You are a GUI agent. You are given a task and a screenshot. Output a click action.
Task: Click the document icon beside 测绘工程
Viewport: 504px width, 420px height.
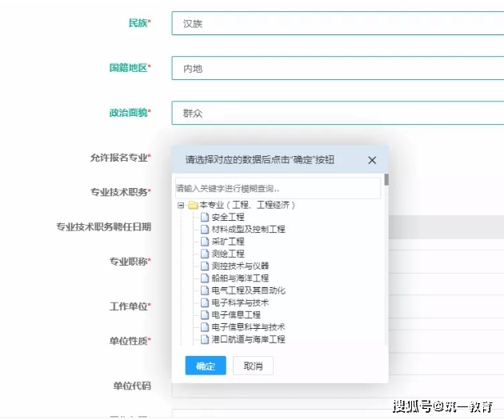pyautogui.click(x=205, y=254)
